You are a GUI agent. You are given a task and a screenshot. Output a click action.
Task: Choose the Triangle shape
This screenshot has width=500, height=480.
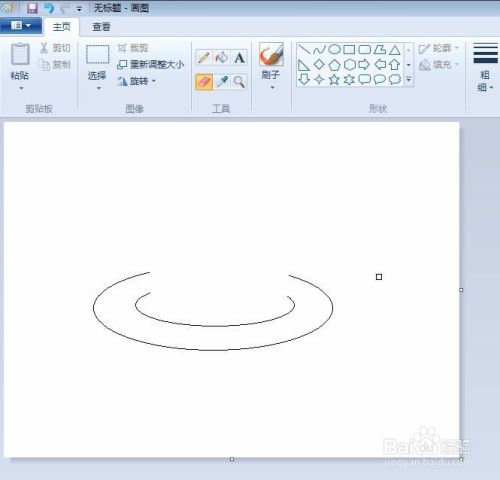pos(395,50)
